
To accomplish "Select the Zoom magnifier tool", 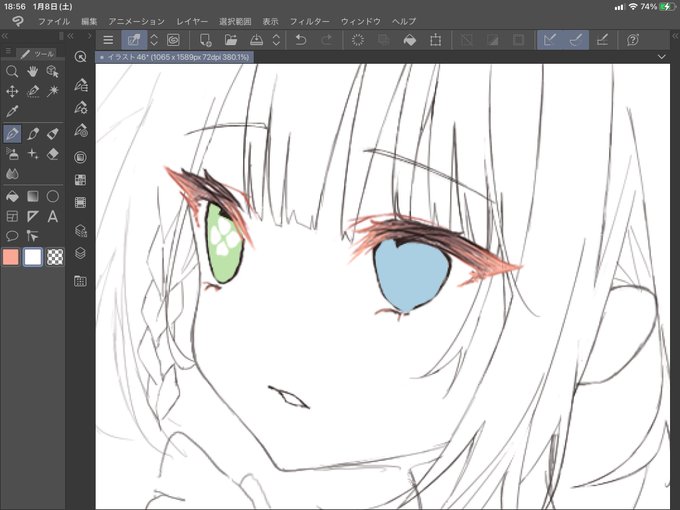I will [12, 72].
